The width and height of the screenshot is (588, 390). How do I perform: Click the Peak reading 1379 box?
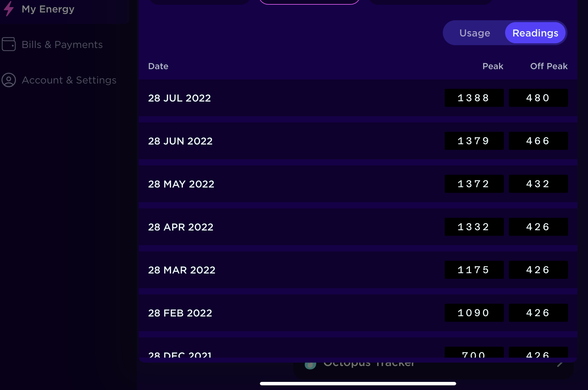tap(474, 141)
